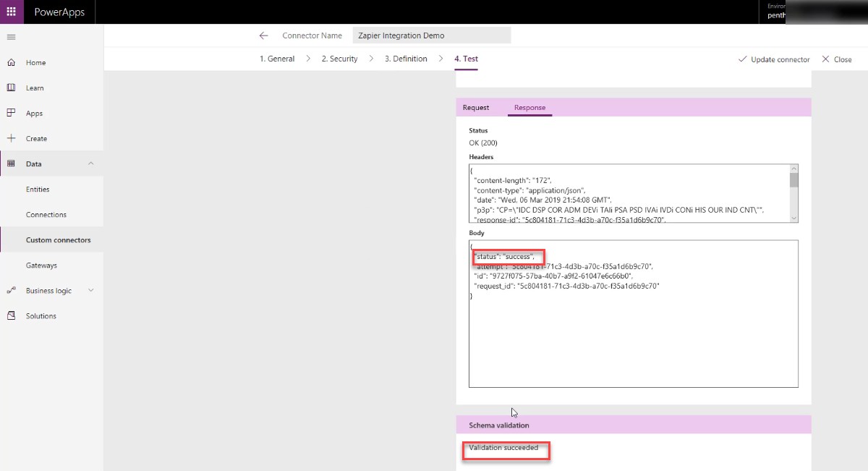This screenshot has width=868, height=471.
Task: Click the Solutions icon in sidebar
Action: (x=11, y=315)
